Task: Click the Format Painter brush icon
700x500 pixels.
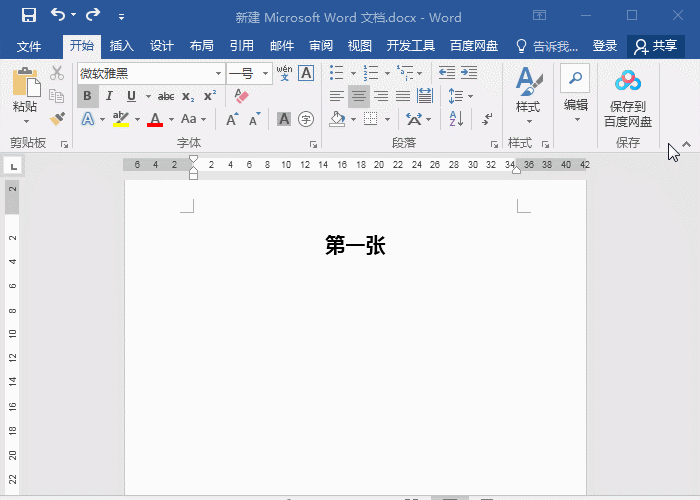Action: coord(57,119)
